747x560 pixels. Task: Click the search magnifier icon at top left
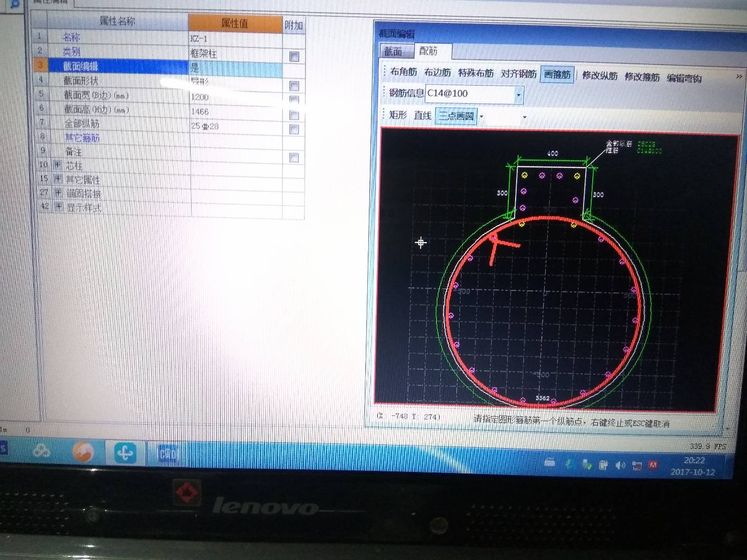15,4
